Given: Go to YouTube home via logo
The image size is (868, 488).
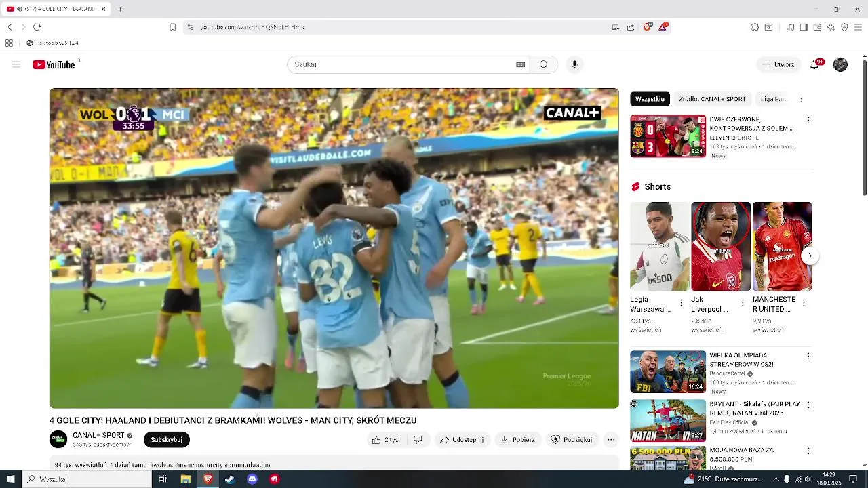Looking at the screenshot, I should 54,64.
